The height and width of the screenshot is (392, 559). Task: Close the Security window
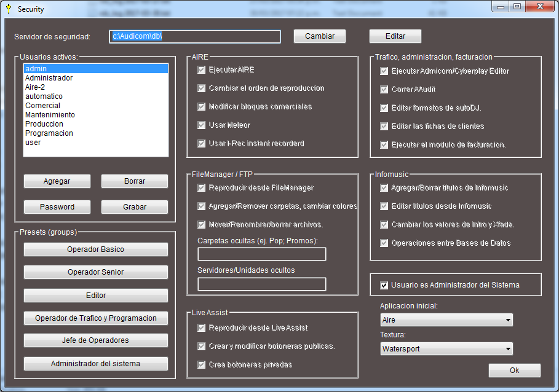coord(541,6)
